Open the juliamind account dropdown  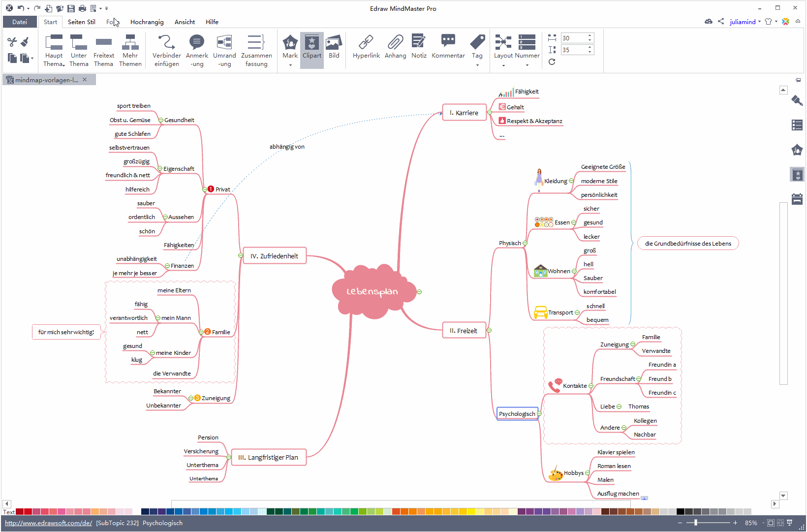pyautogui.click(x=745, y=22)
